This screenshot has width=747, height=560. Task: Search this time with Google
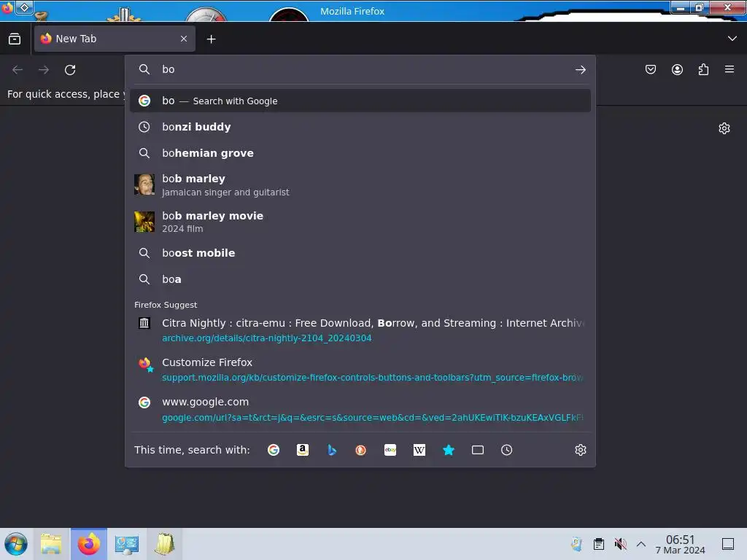(274, 450)
